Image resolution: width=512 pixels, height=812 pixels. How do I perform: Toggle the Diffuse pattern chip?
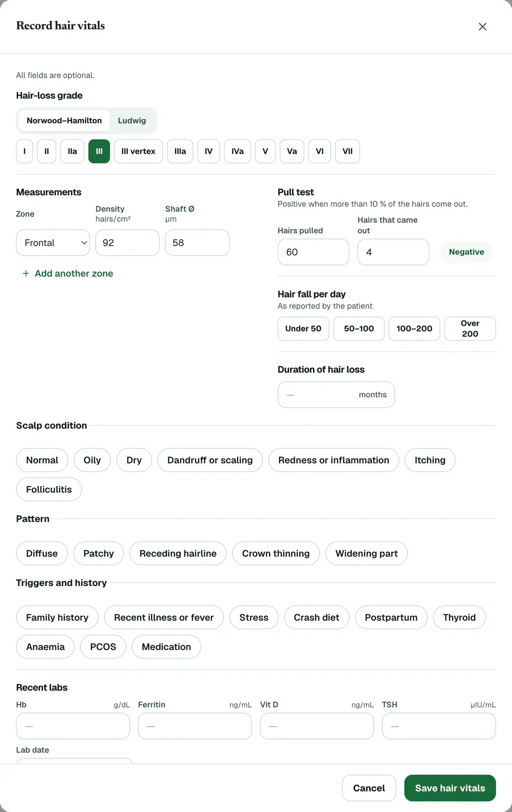point(42,553)
